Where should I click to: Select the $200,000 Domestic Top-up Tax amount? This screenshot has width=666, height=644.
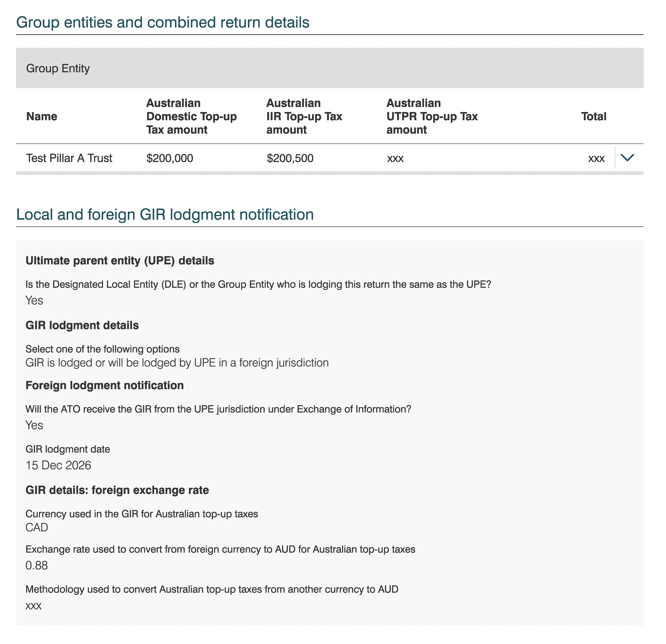click(169, 158)
